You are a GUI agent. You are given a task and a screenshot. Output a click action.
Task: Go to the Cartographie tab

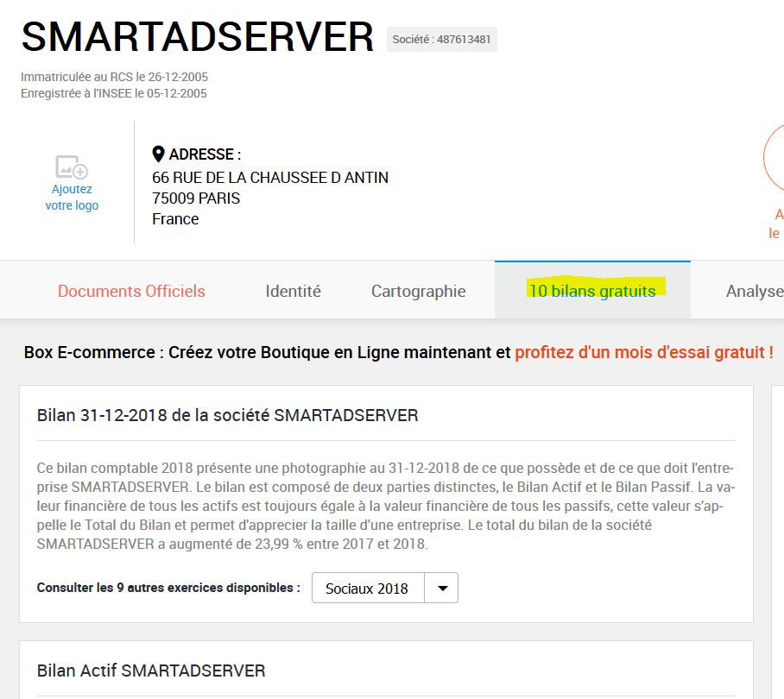tap(418, 291)
